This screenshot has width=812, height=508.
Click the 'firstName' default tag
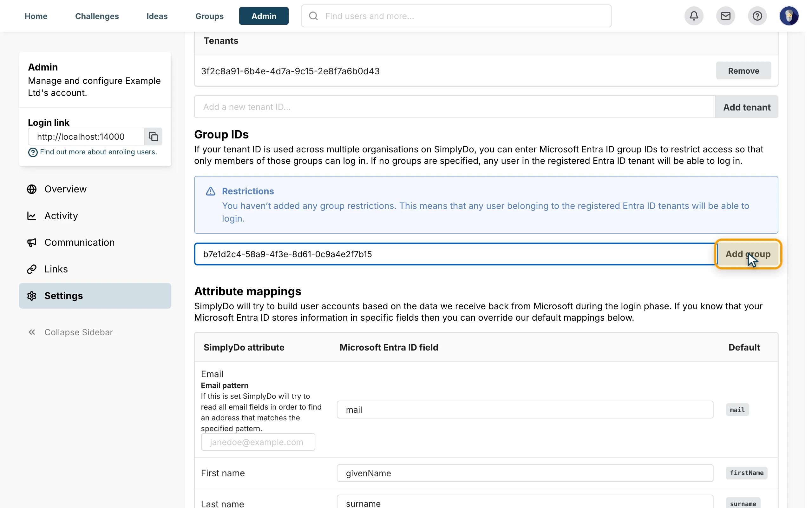coord(746,473)
